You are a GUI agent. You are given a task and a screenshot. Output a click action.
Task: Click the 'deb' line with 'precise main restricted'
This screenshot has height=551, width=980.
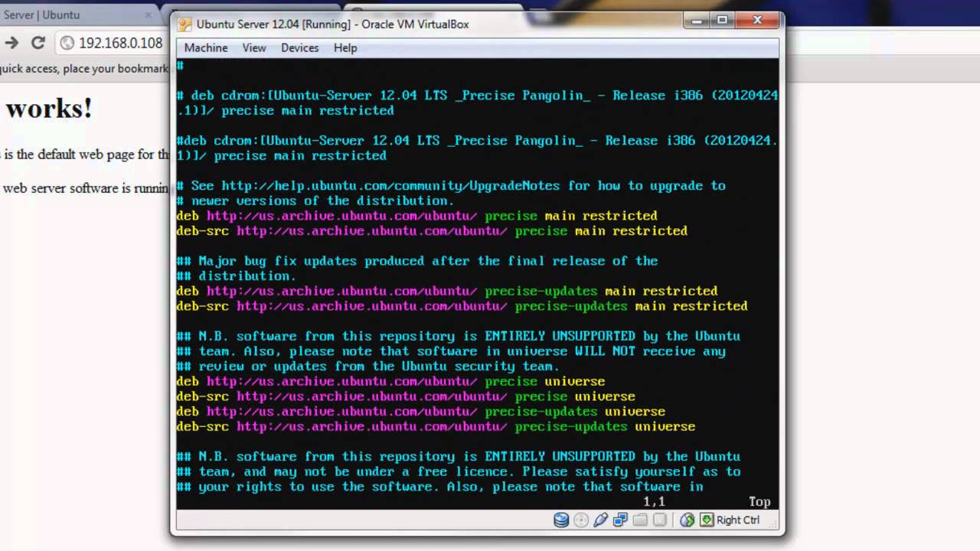pos(416,216)
